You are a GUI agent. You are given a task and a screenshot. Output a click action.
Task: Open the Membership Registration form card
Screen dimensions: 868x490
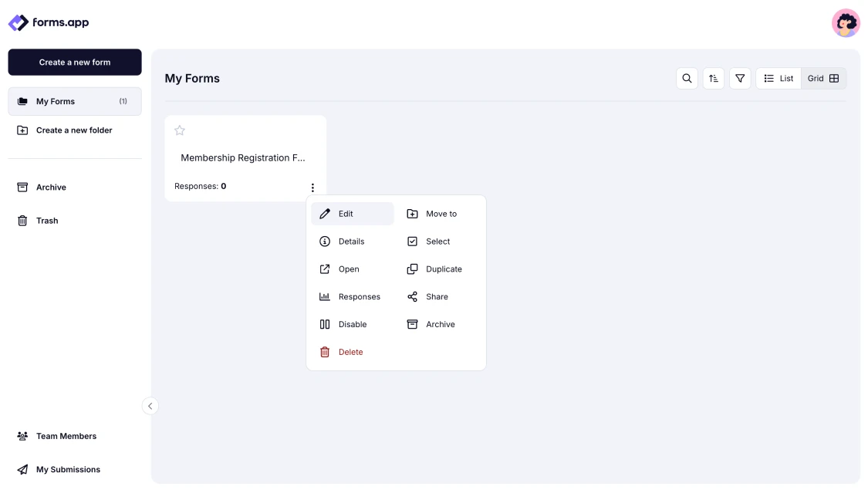click(243, 158)
